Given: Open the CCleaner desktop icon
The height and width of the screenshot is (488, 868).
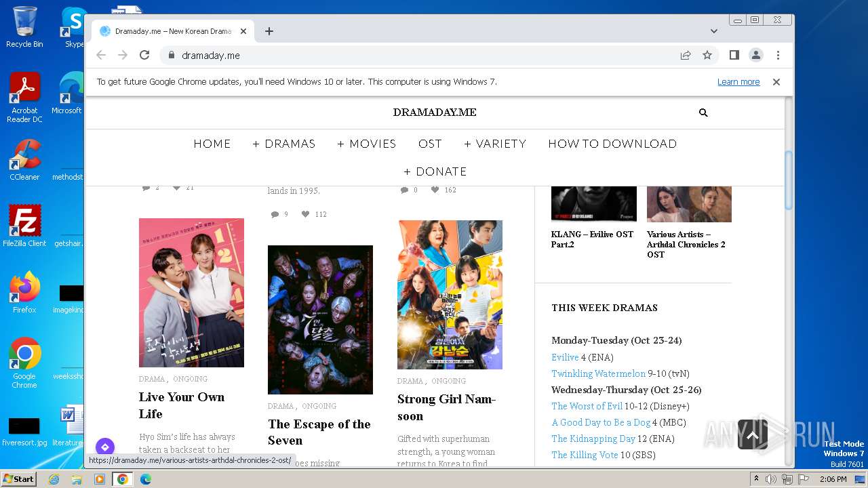Looking at the screenshot, I should point(24,160).
